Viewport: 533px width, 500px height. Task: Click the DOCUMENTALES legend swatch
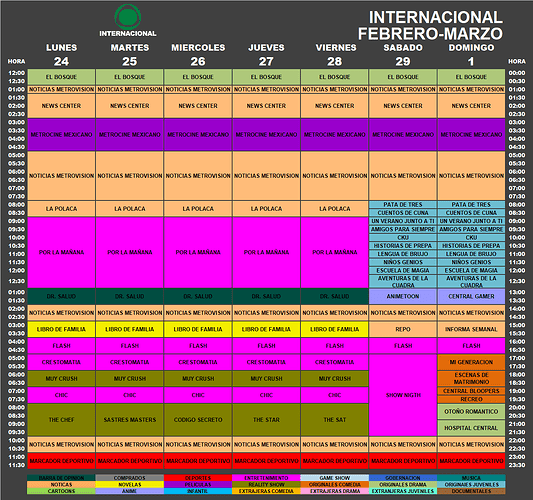pyautogui.click(x=471, y=491)
